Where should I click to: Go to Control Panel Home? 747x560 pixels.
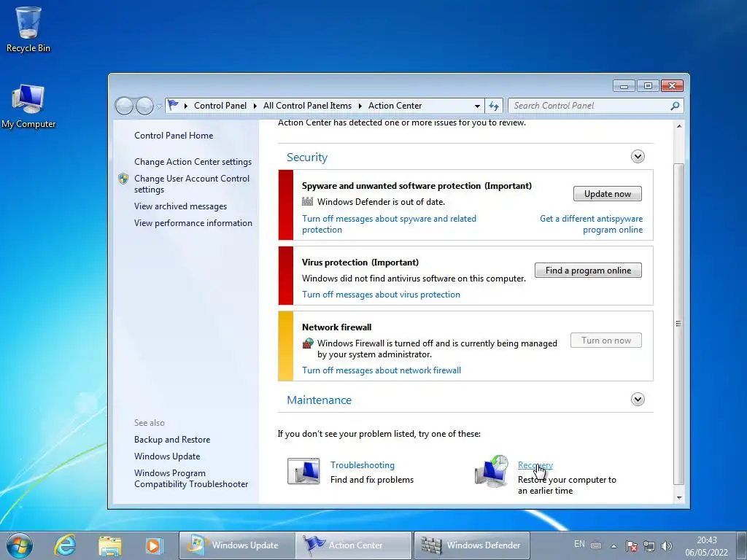point(174,135)
